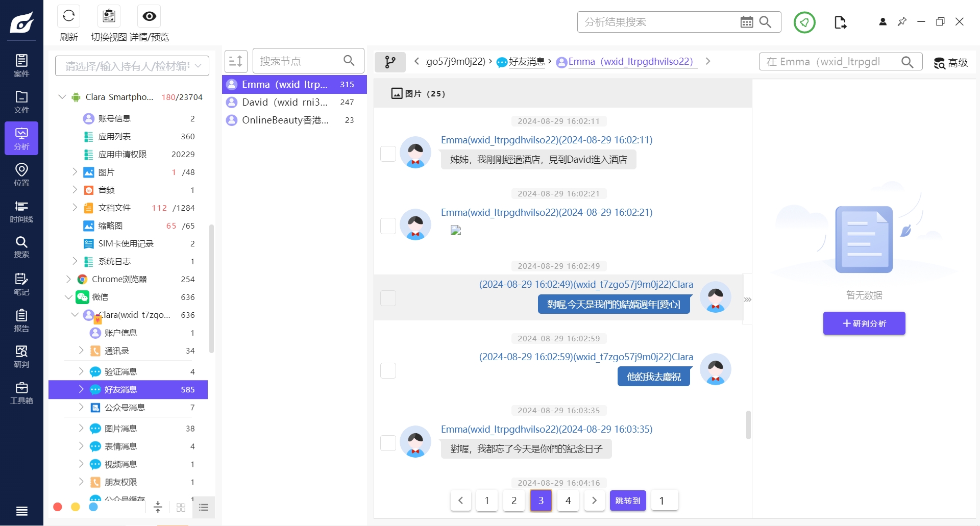
Task: Click the red color dot
Action: tap(58, 507)
